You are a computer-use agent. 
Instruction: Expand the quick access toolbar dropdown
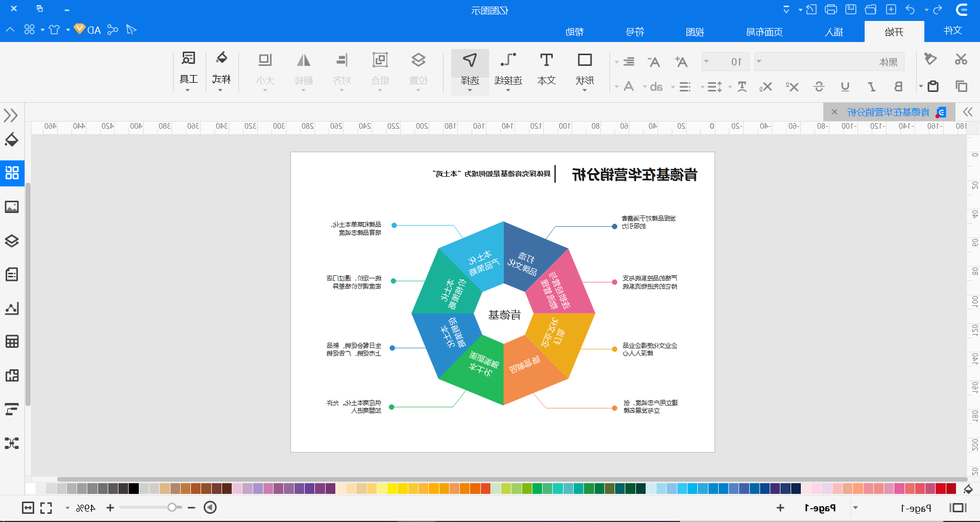click(786, 10)
